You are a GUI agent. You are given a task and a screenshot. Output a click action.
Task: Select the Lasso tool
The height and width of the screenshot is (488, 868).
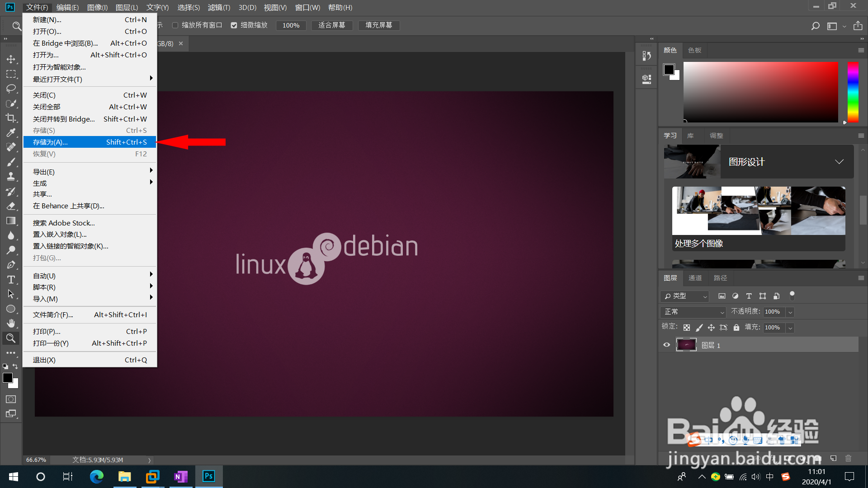pos(11,89)
